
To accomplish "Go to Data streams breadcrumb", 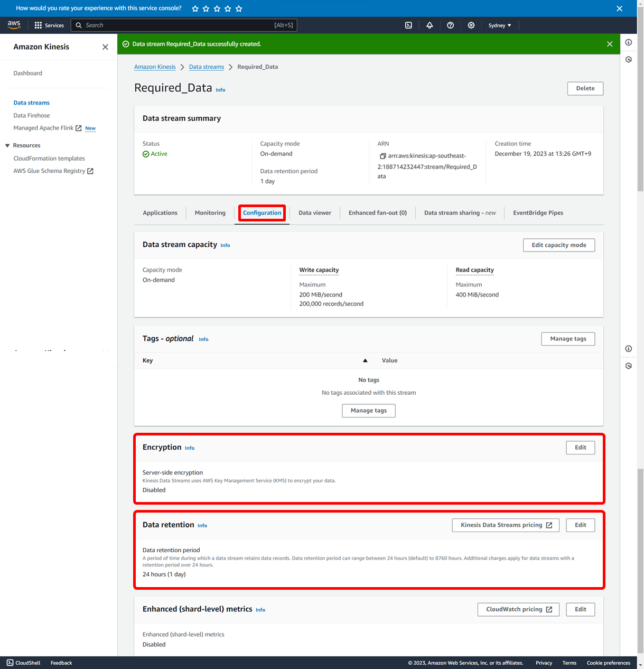I will point(207,67).
